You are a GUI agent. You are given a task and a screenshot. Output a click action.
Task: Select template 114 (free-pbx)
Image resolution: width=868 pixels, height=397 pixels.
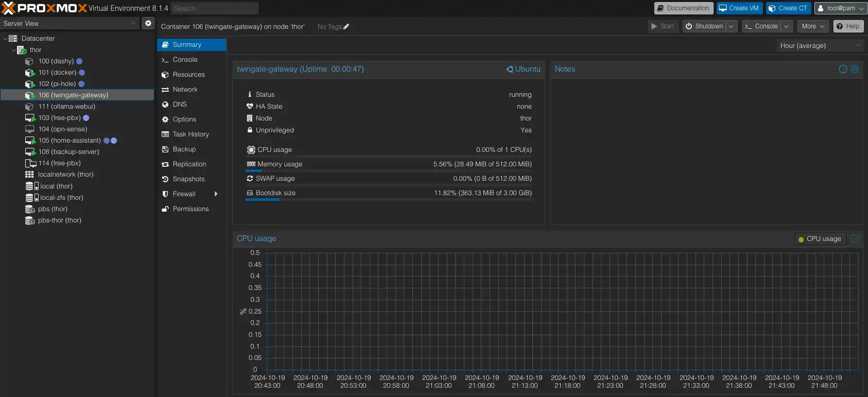[60, 163]
